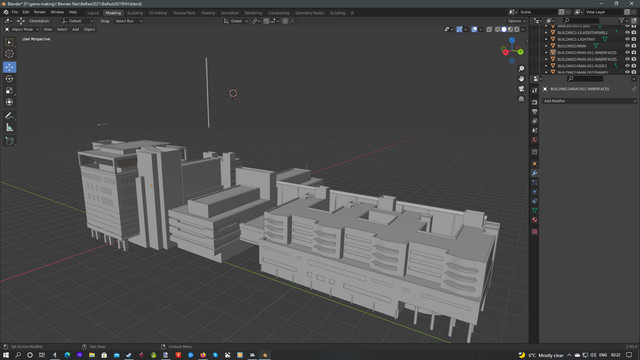Screen dimensions: 640x360
Task: Open the overlays options dropdown arrow
Action: coord(480,29)
